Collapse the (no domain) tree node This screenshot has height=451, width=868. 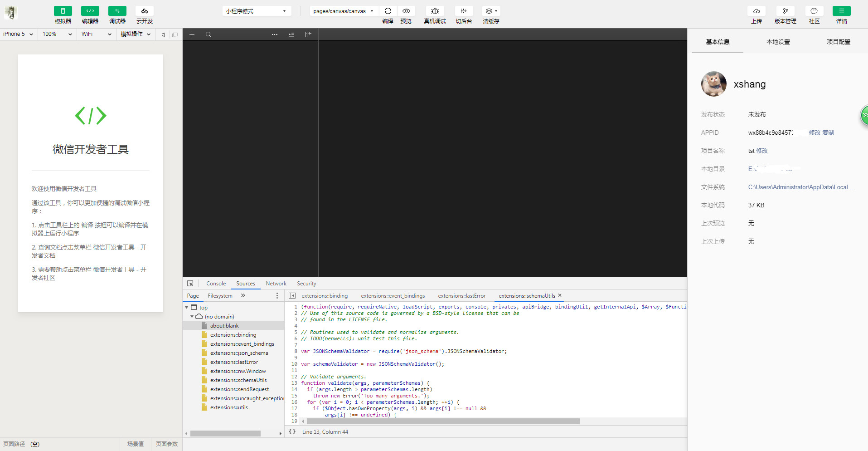(x=192, y=317)
